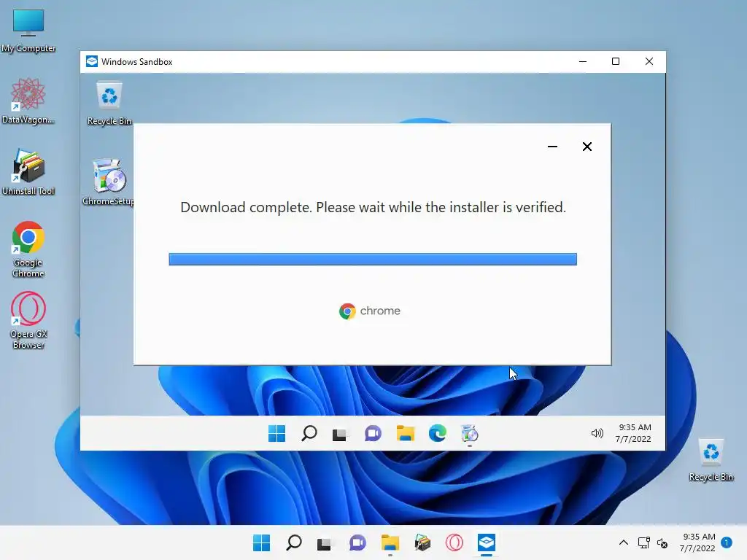Open Opera GX in host taskbar
The height and width of the screenshot is (560, 747).
pos(454,542)
